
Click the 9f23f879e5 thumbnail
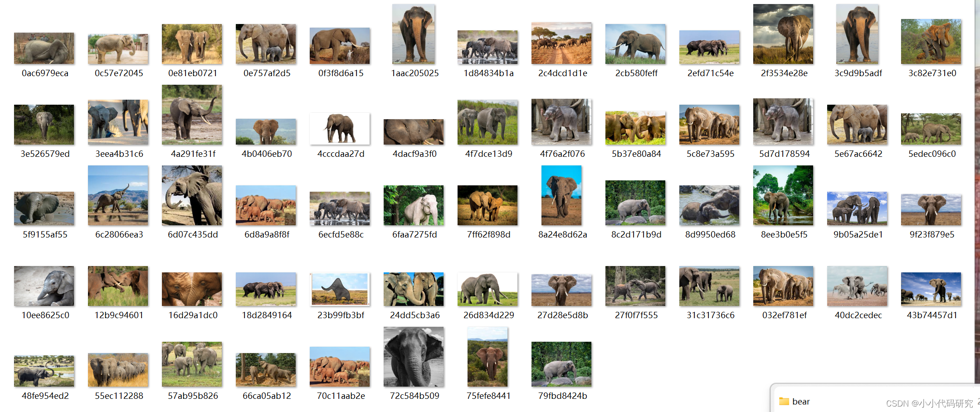(931, 209)
